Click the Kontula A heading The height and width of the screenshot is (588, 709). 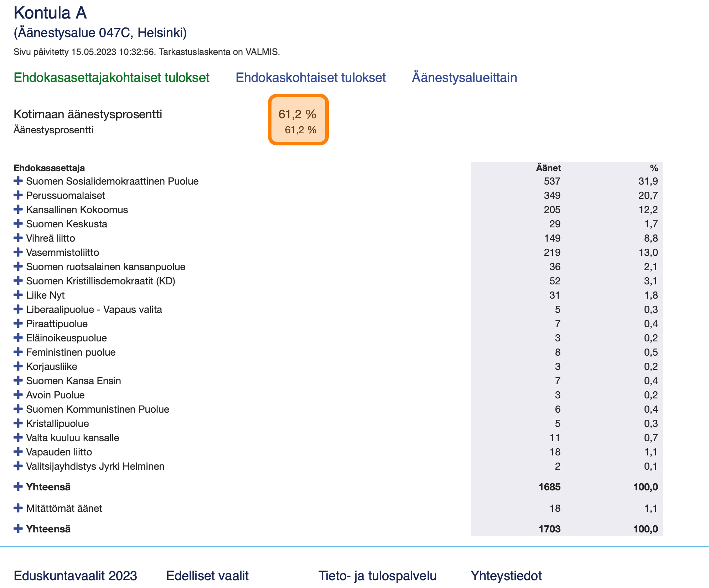click(x=50, y=13)
